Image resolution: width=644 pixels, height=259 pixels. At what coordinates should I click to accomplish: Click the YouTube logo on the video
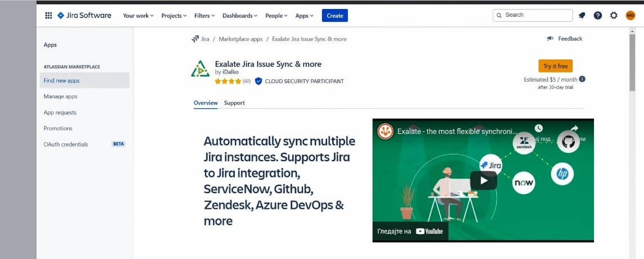pos(429,231)
